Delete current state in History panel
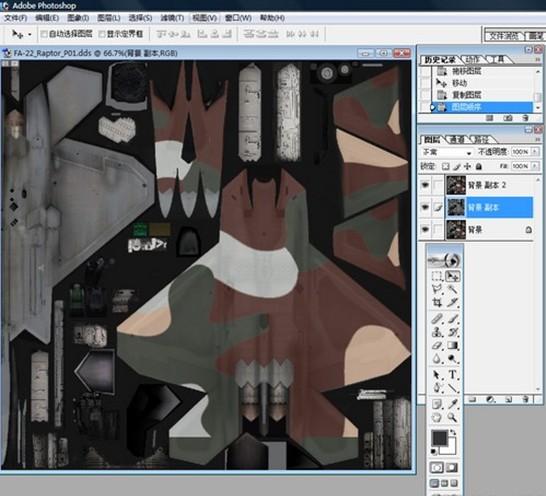The height and width of the screenshot is (496, 546). pyautogui.click(x=525, y=118)
